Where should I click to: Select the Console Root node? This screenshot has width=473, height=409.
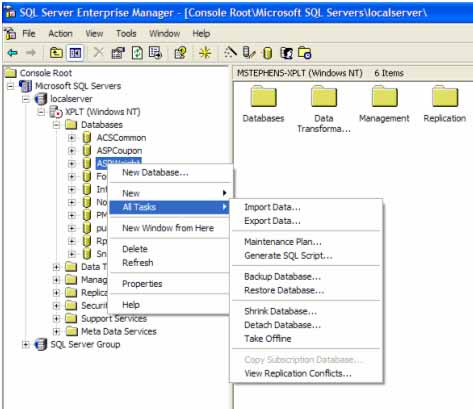[46, 73]
